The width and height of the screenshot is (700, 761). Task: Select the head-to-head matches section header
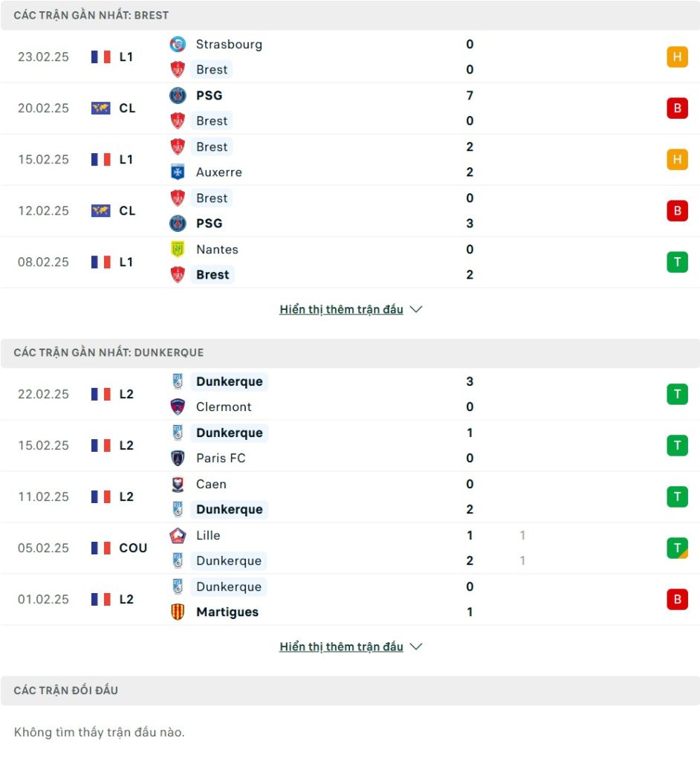[x=66, y=690]
